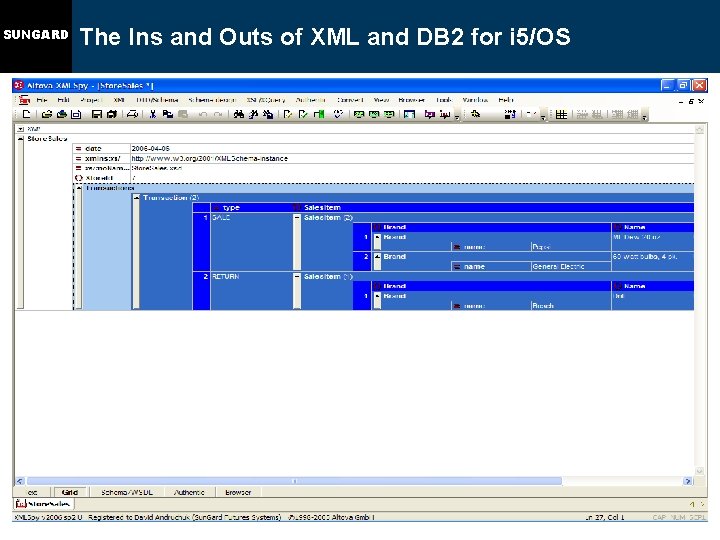This screenshot has width=720, height=540.
Task: Click the General Electric name value
Action: [x=558, y=266]
